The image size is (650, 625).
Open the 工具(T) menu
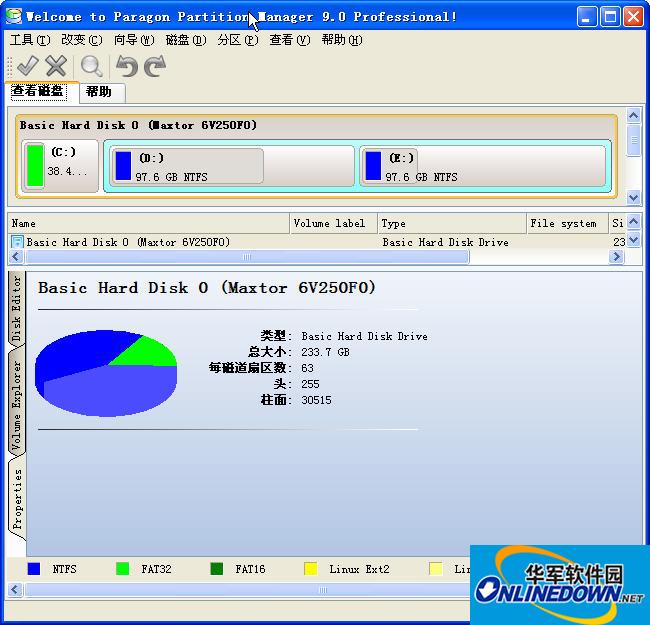(30, 40)
